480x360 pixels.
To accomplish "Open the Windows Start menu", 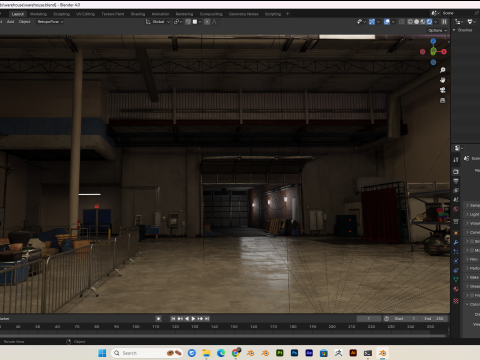I will pyautogui.click(x=102, y=353).
